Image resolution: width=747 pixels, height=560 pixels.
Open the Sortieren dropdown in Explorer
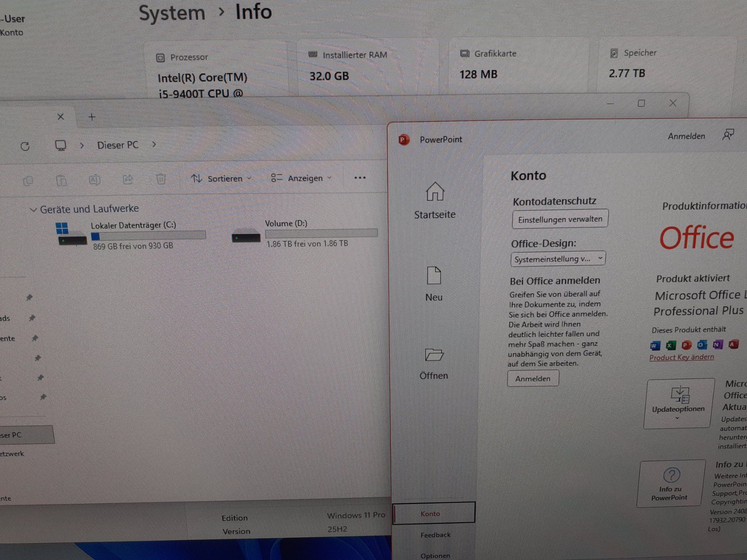[221, 178]
